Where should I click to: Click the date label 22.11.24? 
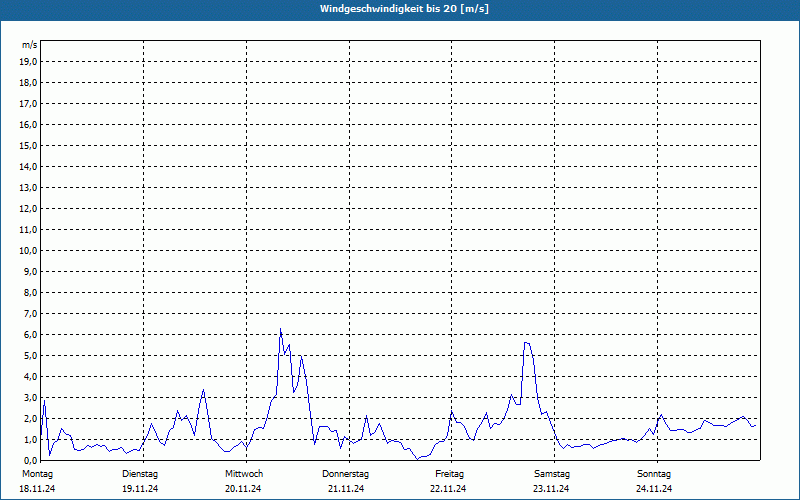click(449, 489)
